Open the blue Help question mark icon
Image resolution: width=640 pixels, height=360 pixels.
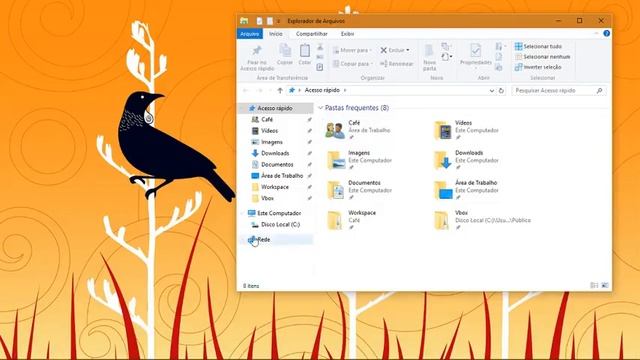(607, 33)
